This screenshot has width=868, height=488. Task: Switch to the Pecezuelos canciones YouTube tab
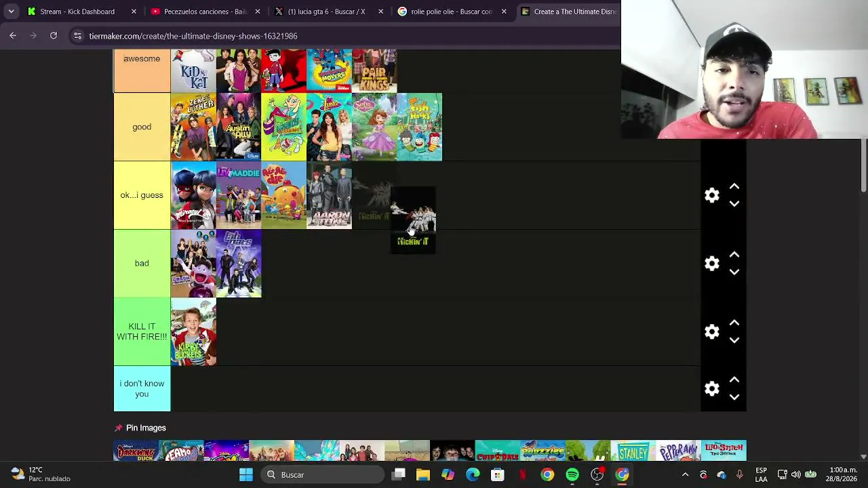[205, 12]
